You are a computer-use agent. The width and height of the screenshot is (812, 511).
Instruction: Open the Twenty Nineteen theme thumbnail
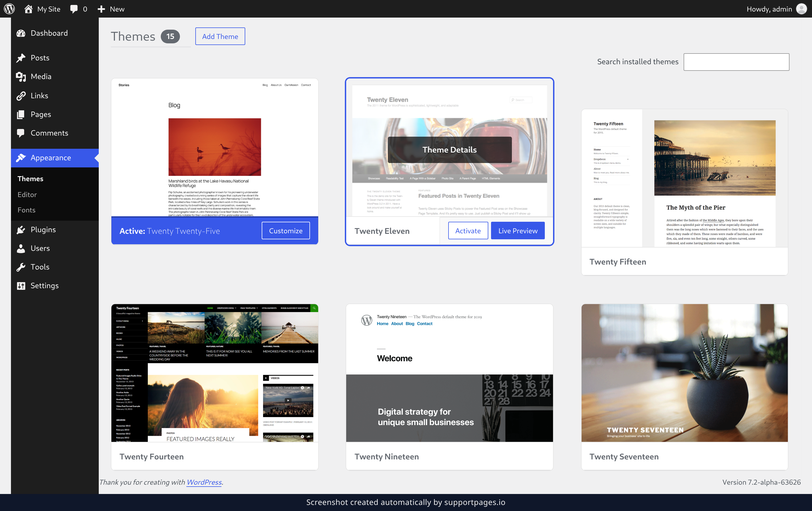point(450,373)
